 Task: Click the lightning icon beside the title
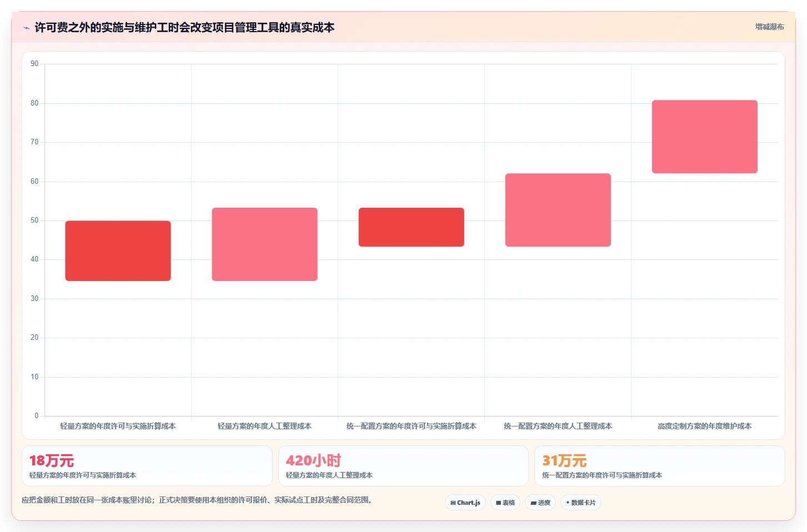26,28
